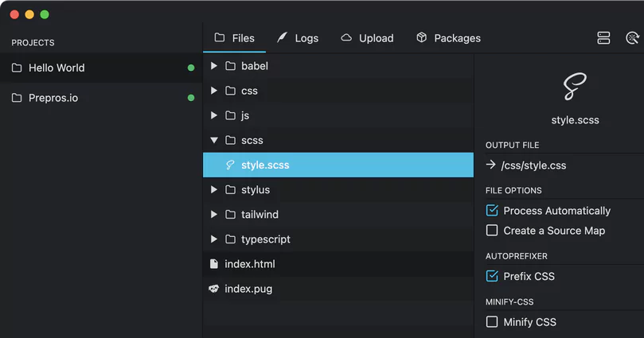Image resolution: width=644 pixels, height=338 pixels.
Task: Click the typescript folder icon
Action: pyautogui.click(x=230, y=239)
